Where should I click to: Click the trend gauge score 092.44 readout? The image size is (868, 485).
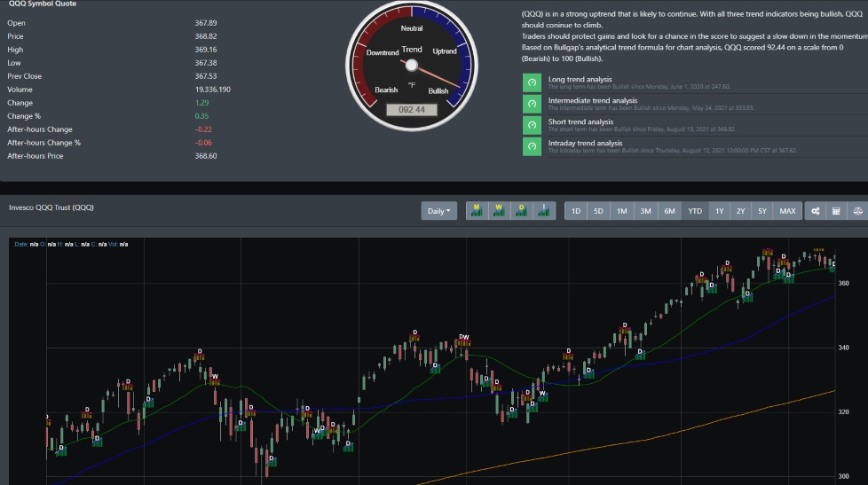point(412,109)
